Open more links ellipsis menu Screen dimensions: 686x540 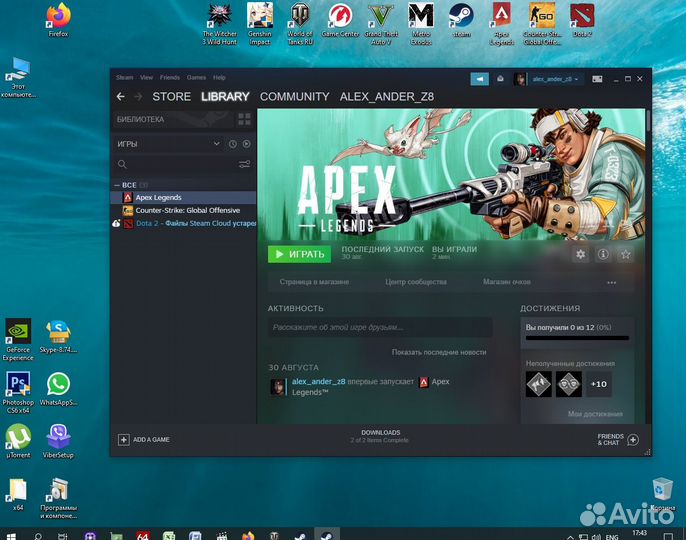(612, 282)
